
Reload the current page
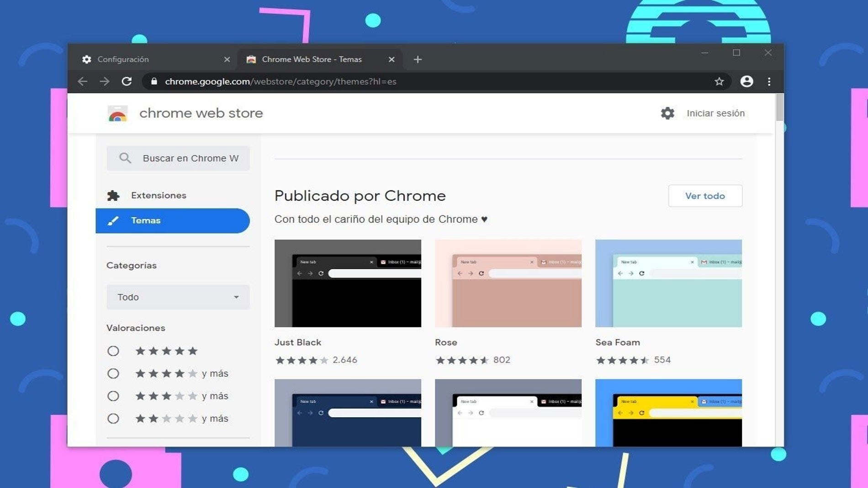(127, 81)
